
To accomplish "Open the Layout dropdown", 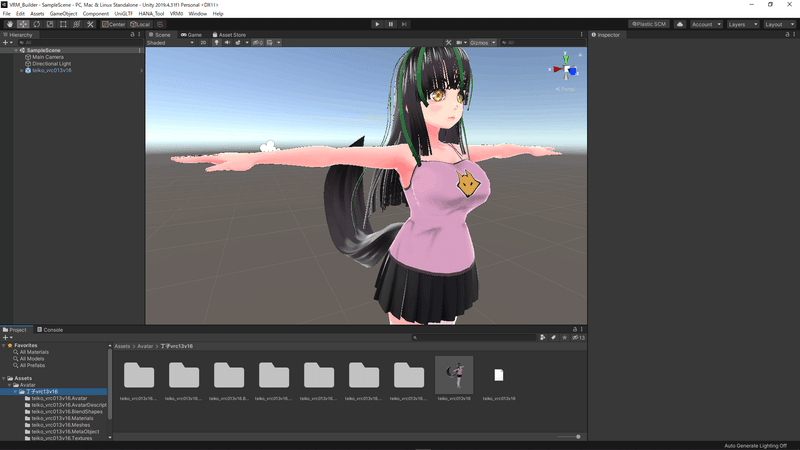I will click(x=779, y=24).
